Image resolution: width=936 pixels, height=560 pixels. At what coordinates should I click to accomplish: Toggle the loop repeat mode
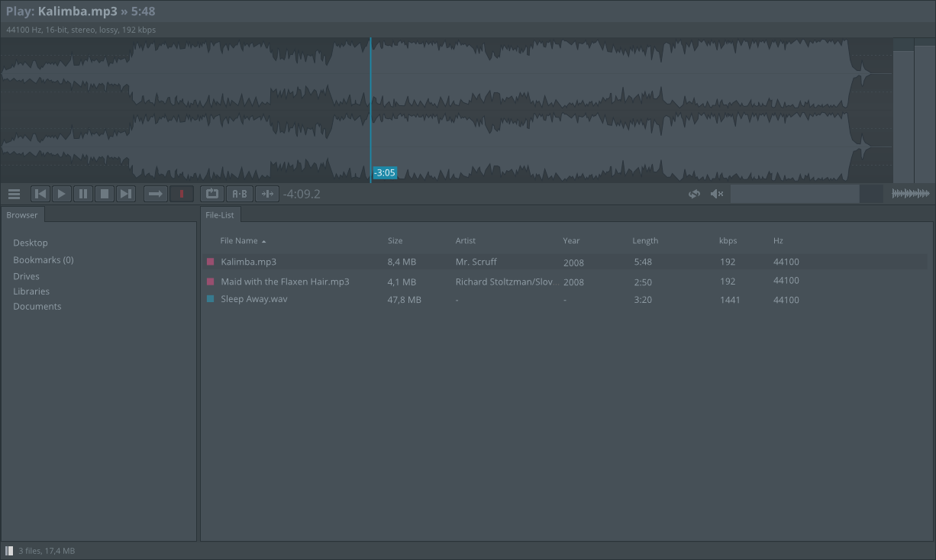212,194
